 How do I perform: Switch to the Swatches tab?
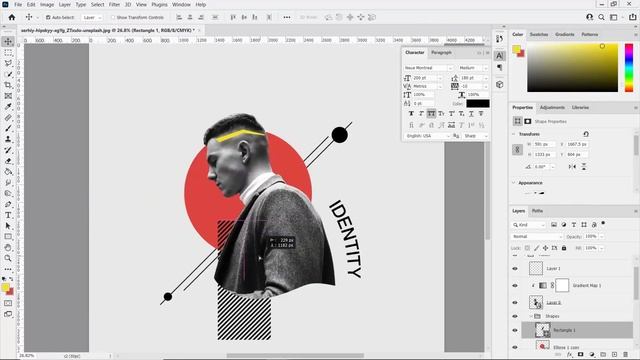539,34
